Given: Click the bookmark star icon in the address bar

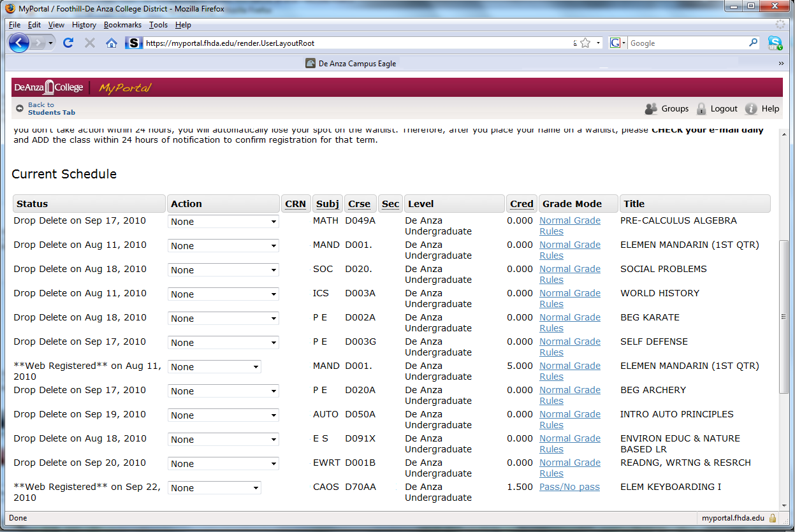Looking at the screenshot, I should [x=585, y=43].
